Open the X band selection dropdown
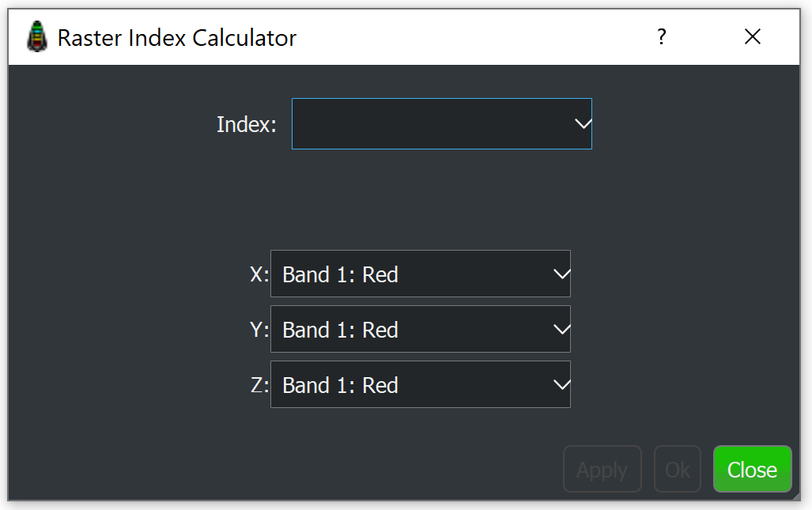Image resolution: width=812 pixels, height=510 pixels. [411, 274]
